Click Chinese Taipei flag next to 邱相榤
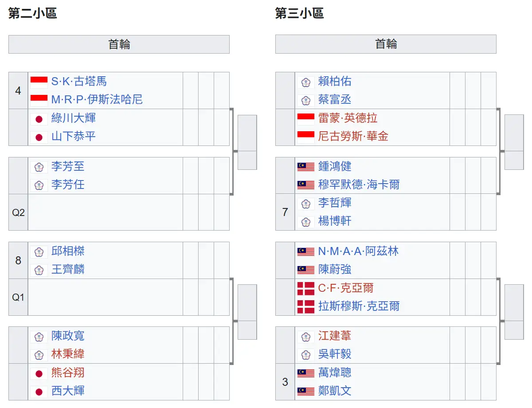 click(39, 252)
